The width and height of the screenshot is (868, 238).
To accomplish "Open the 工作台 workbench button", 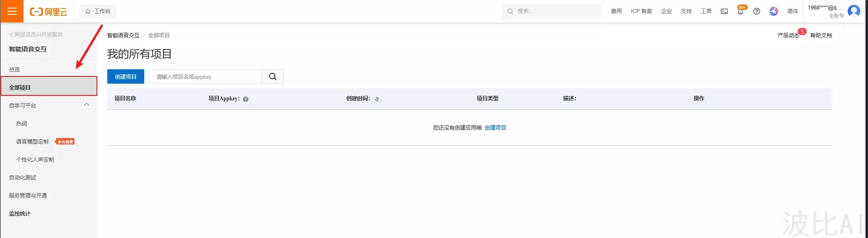I will pos(98,11).
